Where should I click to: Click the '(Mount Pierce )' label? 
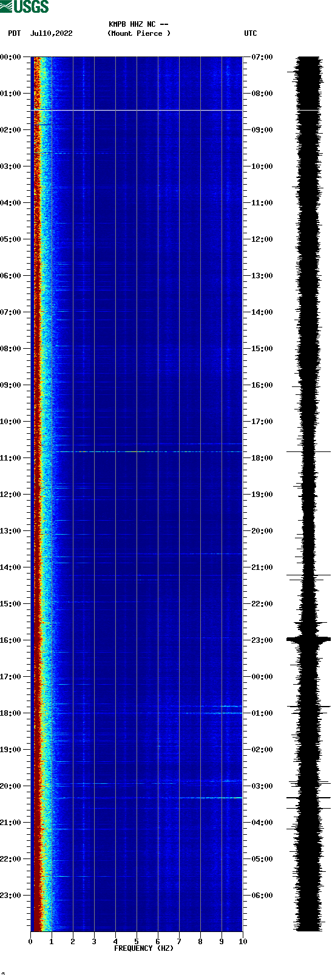[x=139, y=33]
